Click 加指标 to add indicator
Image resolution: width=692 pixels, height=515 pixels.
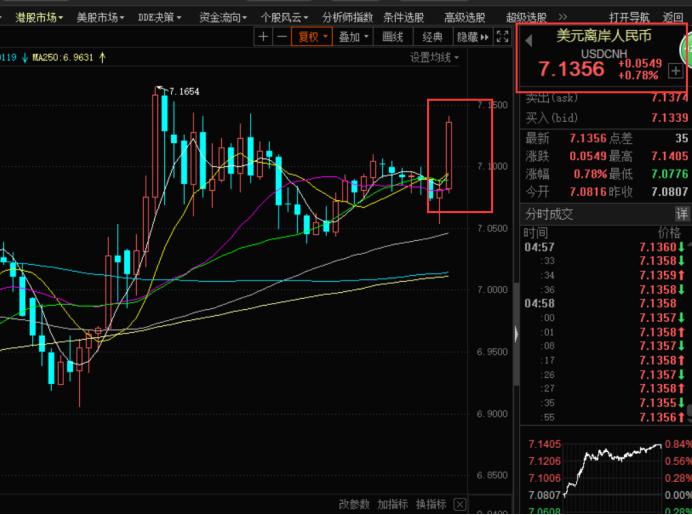(393, 504)
